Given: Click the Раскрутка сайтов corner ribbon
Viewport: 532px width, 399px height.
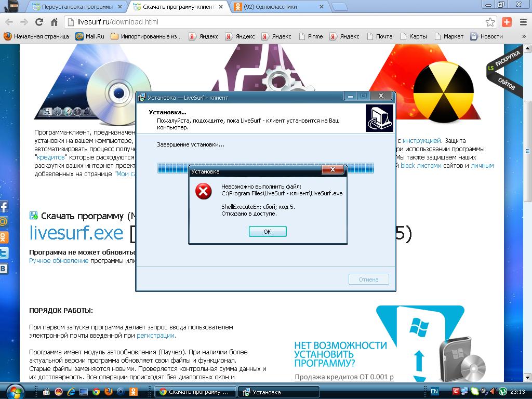Looking at the screenshot, I should tap(505, 71).
